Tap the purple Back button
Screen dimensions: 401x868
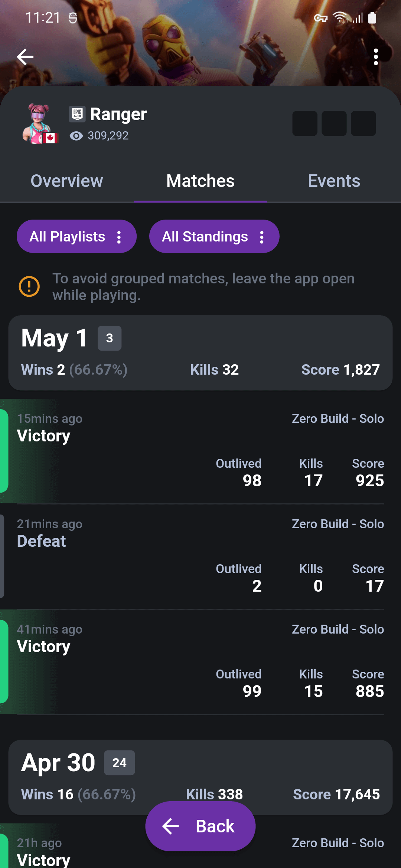200,826
